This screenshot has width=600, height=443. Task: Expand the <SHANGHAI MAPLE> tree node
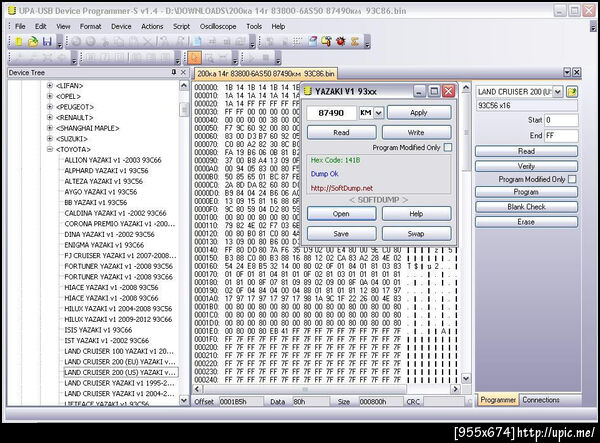50,128
